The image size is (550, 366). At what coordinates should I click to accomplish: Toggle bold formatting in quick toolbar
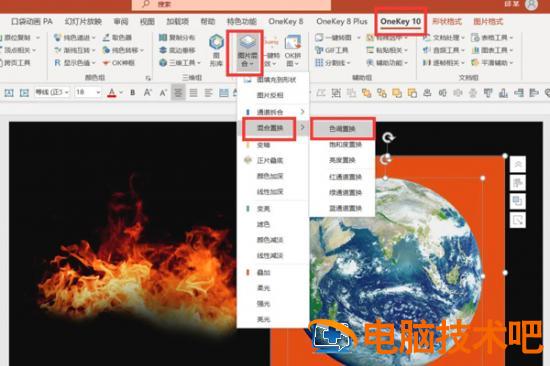tap(133, 93)
